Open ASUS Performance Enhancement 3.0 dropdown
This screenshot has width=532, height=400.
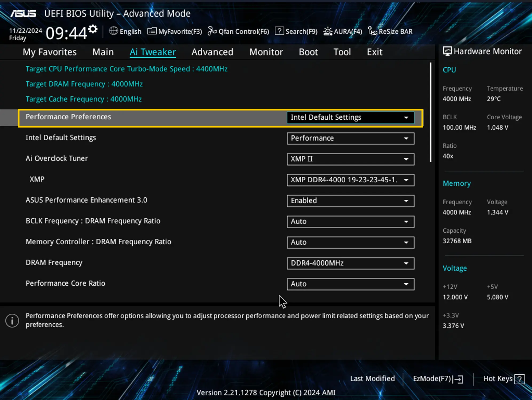(350, 201)
